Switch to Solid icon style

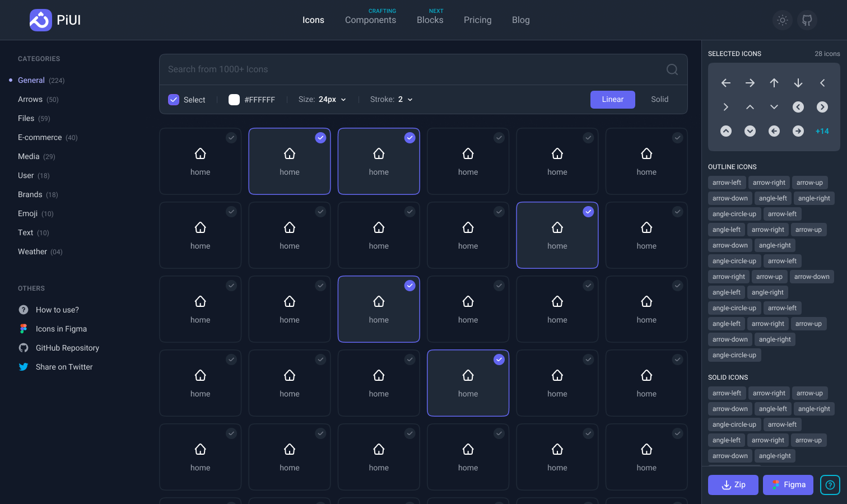tap(659, 99)
